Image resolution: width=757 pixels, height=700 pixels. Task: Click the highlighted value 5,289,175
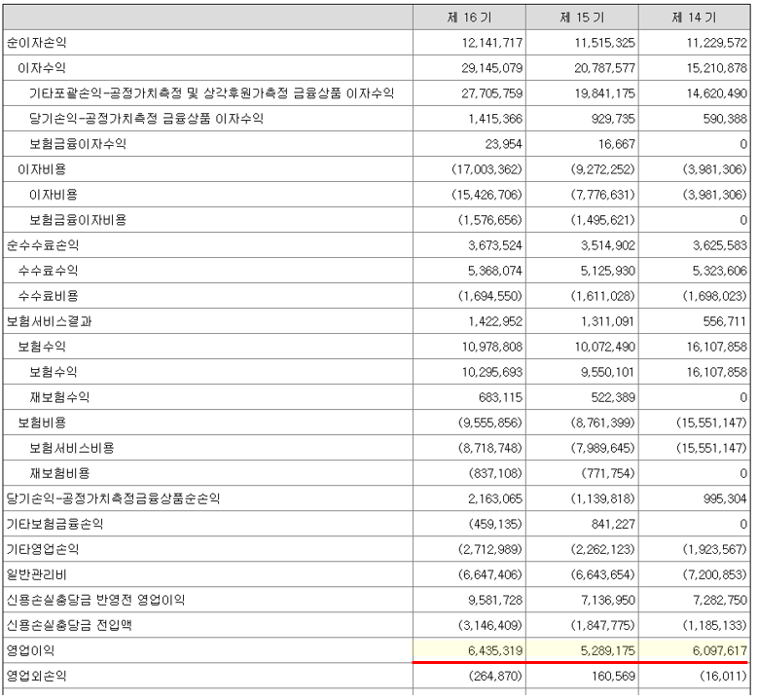608,650
